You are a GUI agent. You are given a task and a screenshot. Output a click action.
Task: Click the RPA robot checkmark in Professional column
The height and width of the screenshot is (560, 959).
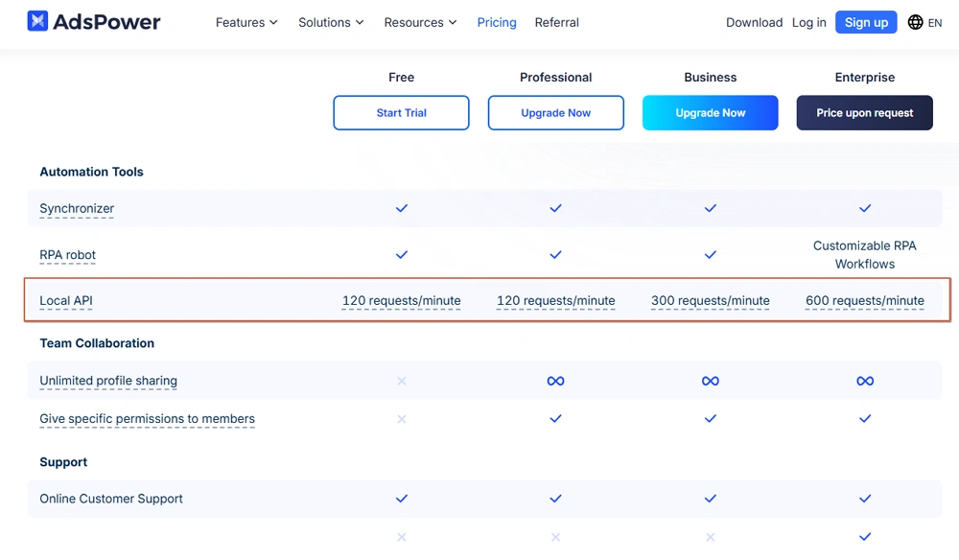[x=555, y=255]
